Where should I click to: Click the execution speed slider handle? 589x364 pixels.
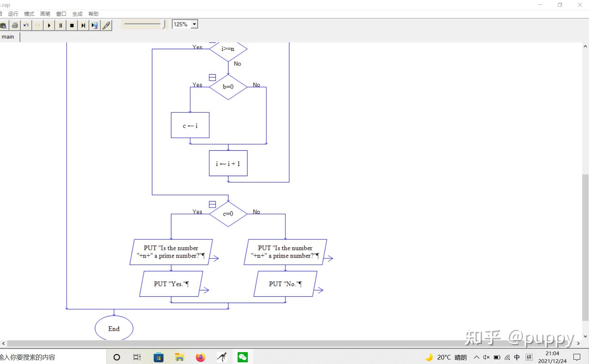coord(164,24)
